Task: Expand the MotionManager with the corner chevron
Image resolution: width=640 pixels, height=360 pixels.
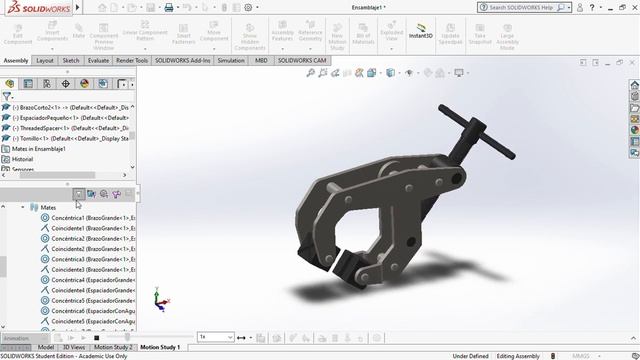Action: click(x=633, y=338)
